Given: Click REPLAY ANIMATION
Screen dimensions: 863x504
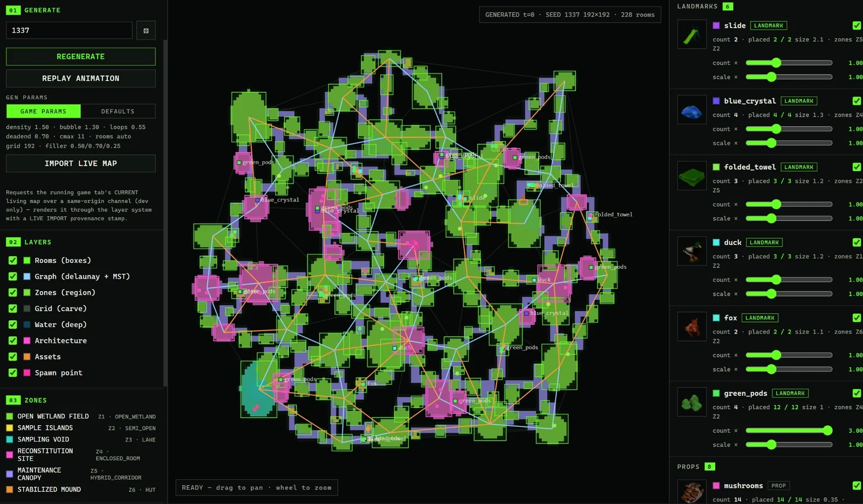Looking at the screenshot, I should (x=81, y=79).
